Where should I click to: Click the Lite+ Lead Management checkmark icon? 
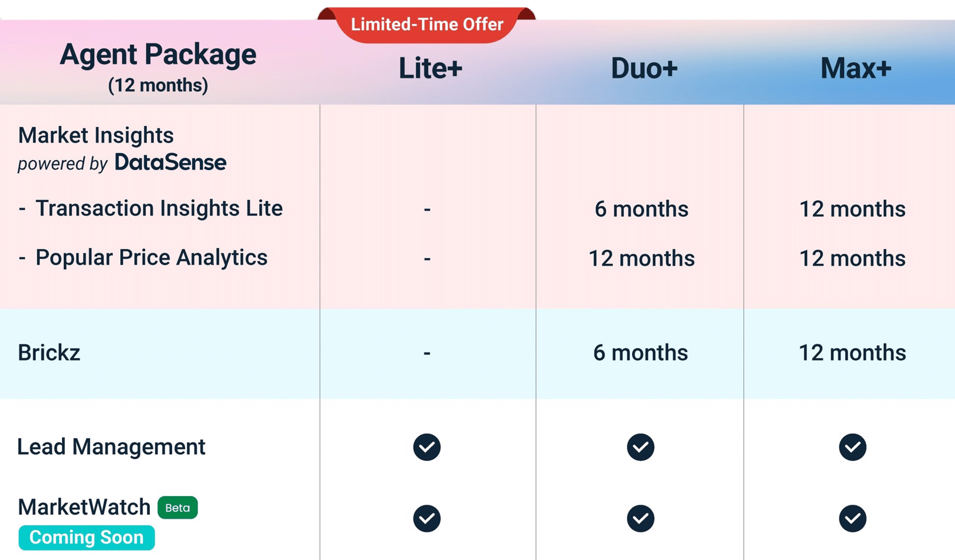[x=427, y=447]
